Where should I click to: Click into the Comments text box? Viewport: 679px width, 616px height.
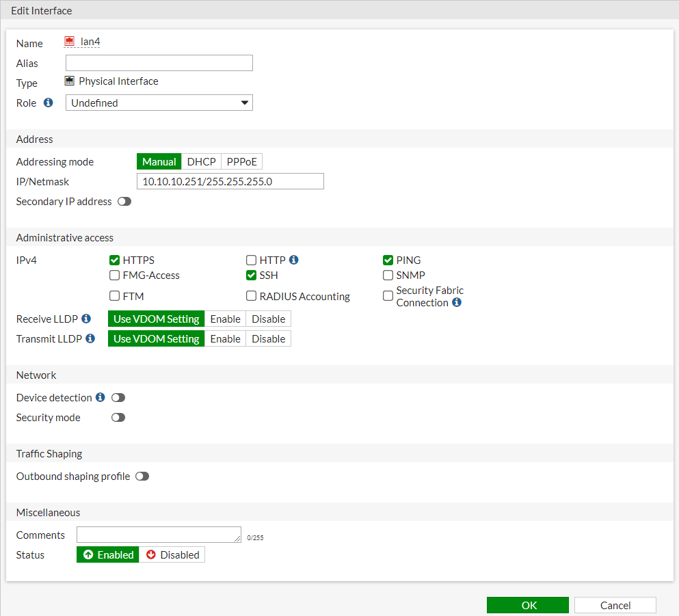159,535
